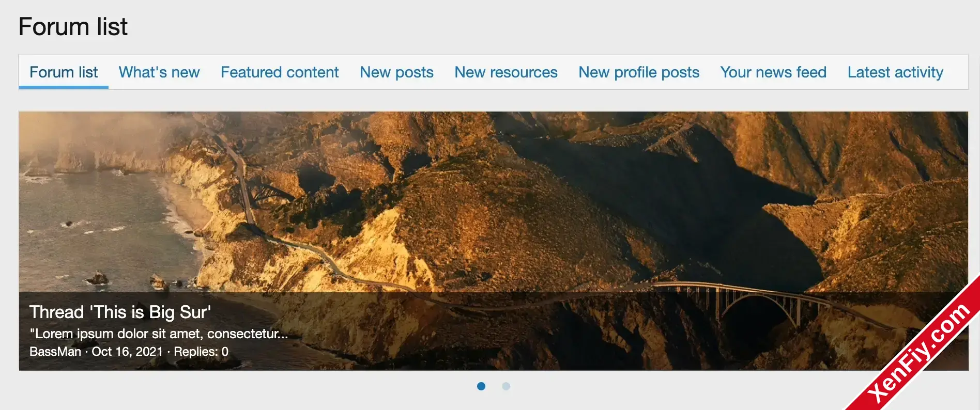
Task: Switch to the Featured content tab
Action: [x=280, y=72]
